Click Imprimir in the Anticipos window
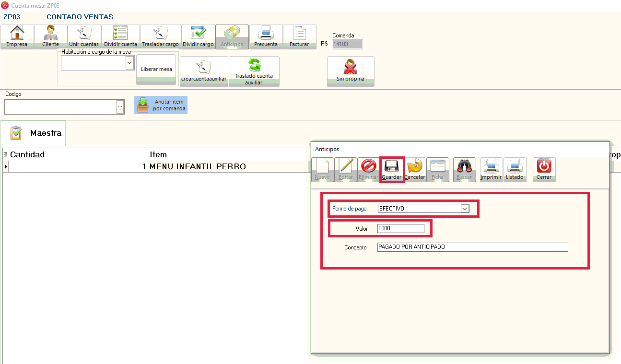Image resolution: width=621 pixels, height=364 pixels. tap(491, 169)
